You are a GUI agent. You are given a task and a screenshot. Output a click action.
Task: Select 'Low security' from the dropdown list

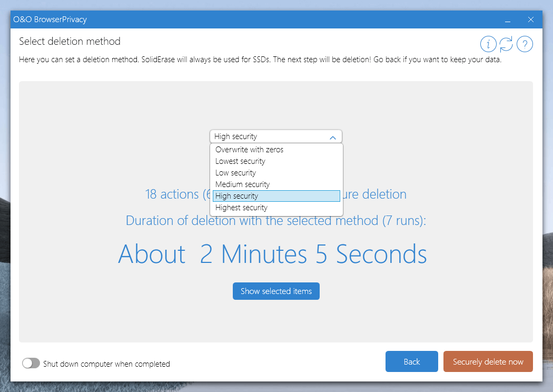click(x=235, y=172)
